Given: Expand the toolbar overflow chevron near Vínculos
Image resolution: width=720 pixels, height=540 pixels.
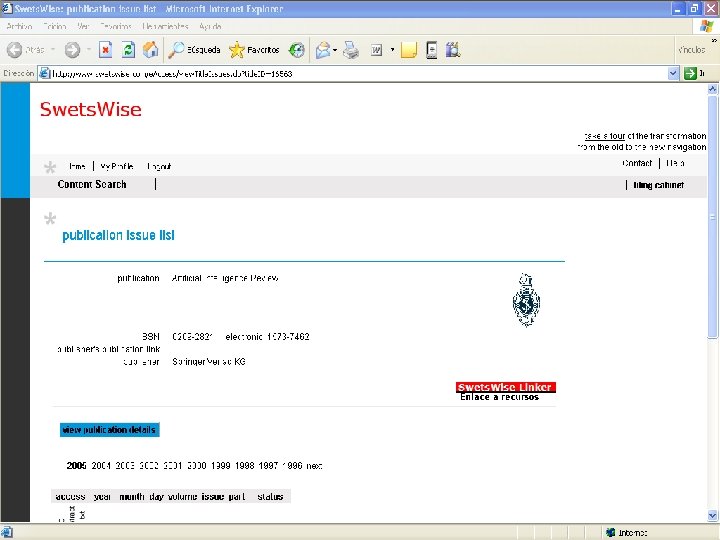Looking at the screenshot, I should [714, 41].
